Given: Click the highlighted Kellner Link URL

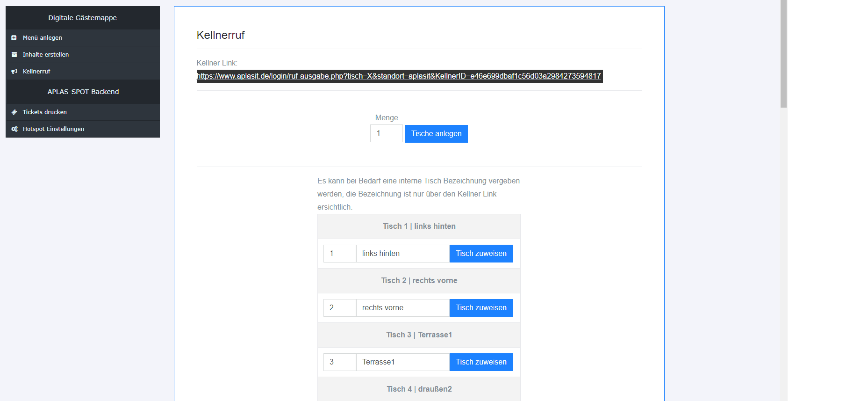Looking at the screenshot, I should 399,76.
